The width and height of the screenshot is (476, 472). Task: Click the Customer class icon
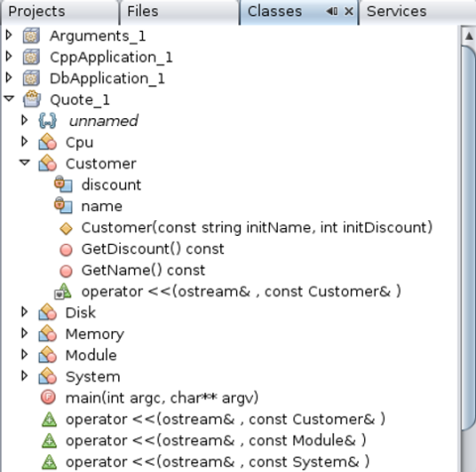coord(48,163)
